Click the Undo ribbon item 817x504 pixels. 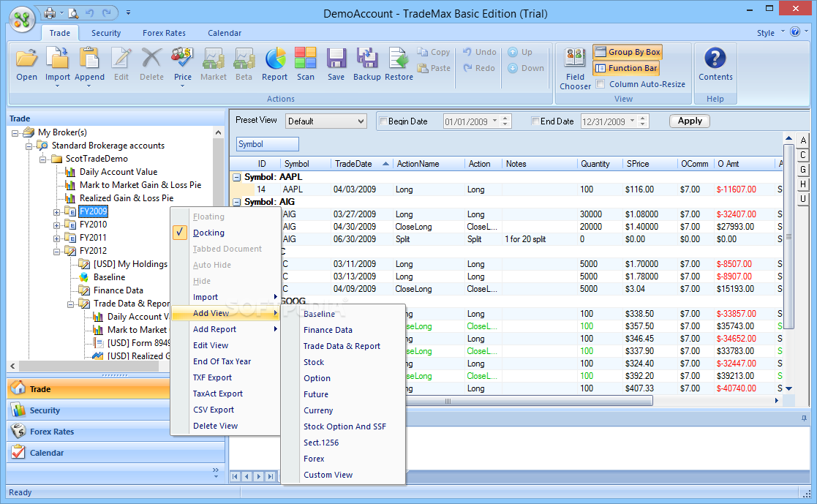click(x=479, y=52)
